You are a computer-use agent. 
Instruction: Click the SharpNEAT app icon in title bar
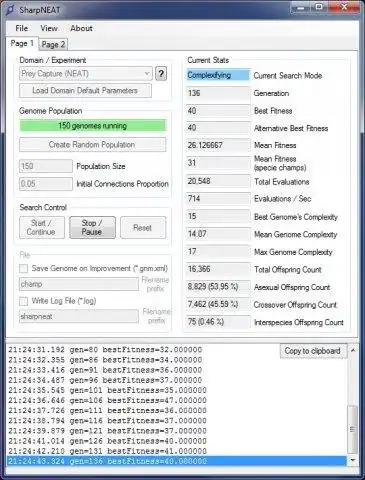click(10, 10)
